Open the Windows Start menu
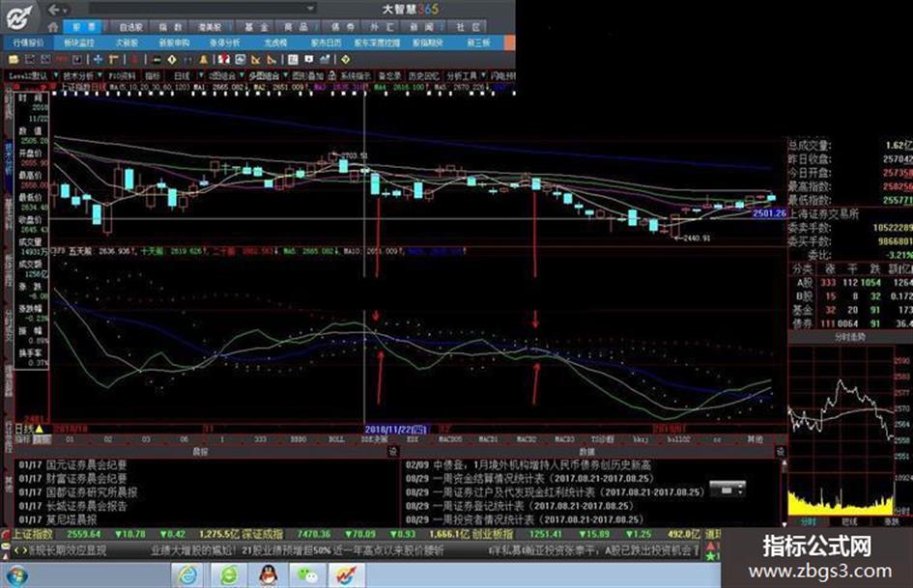Viewport: 913px width, 588px height. (x=15, y=575)
